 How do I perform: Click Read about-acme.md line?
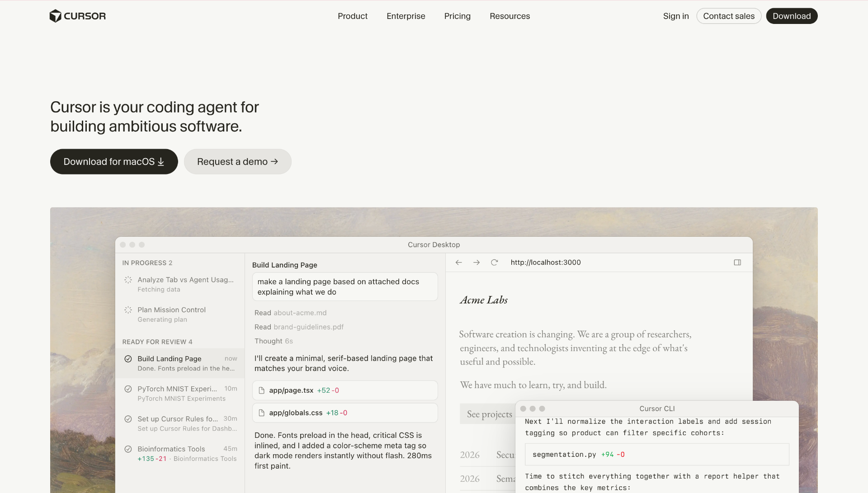290,313
